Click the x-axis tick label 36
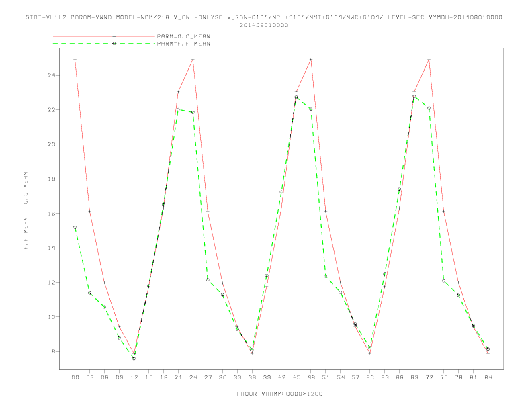 252,377
